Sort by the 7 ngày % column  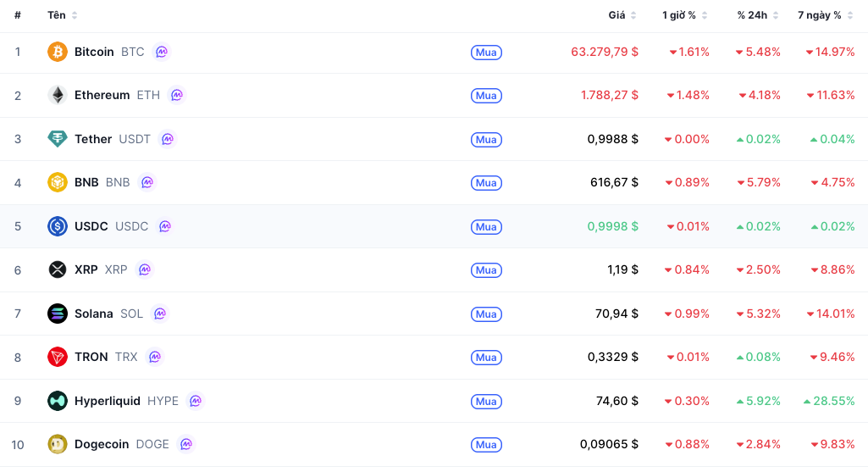[826, 15]
